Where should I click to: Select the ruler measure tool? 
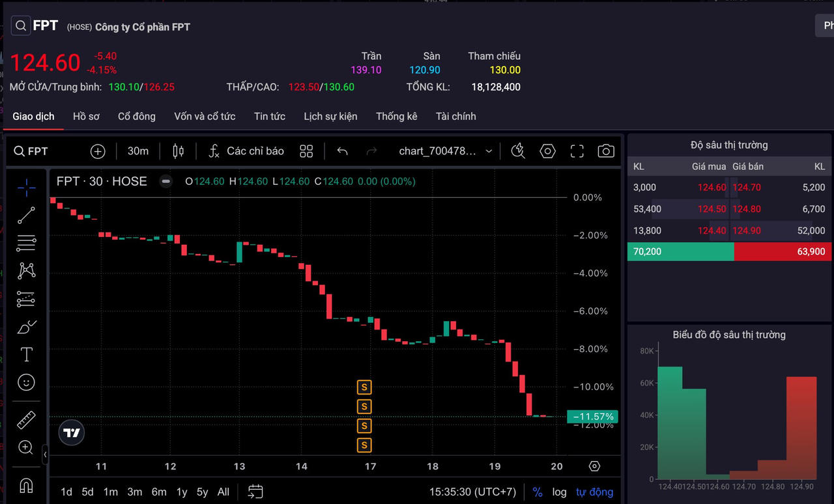pos(27,420)
